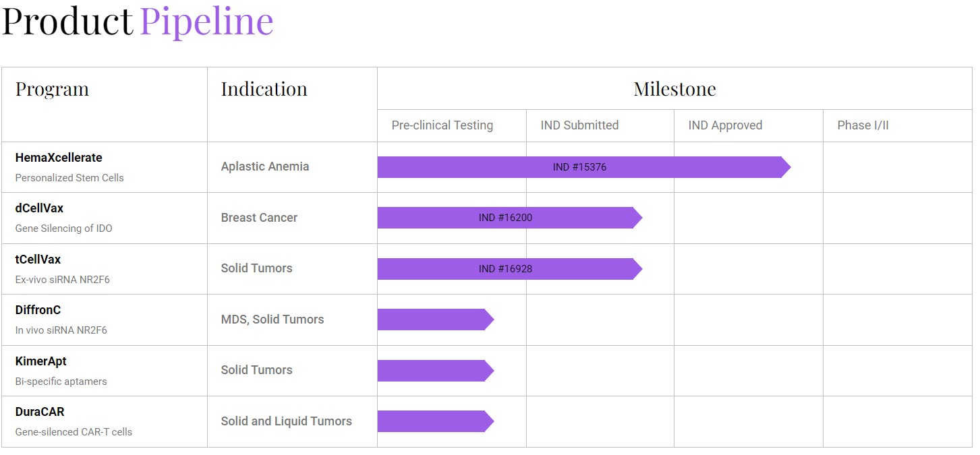This screenshot has width=980, height=455.
Task: Click the Ex-vivo siRNA NR2F6 subtitle
Action: [x=63, y=279]
